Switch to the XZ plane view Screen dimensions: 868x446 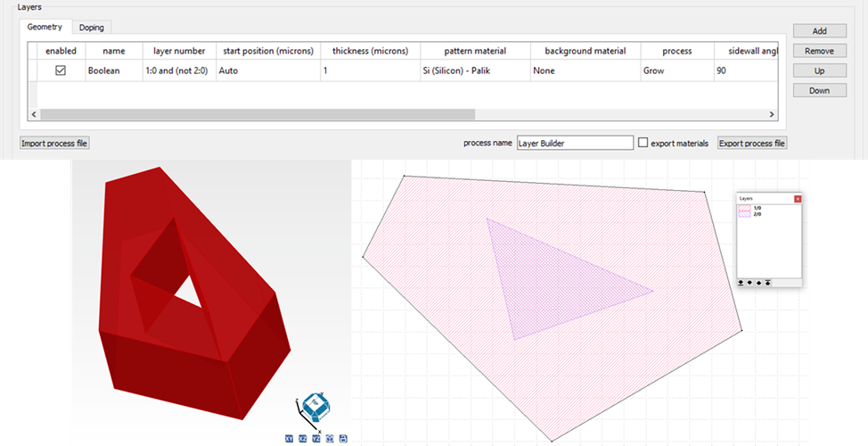[303, 439]
